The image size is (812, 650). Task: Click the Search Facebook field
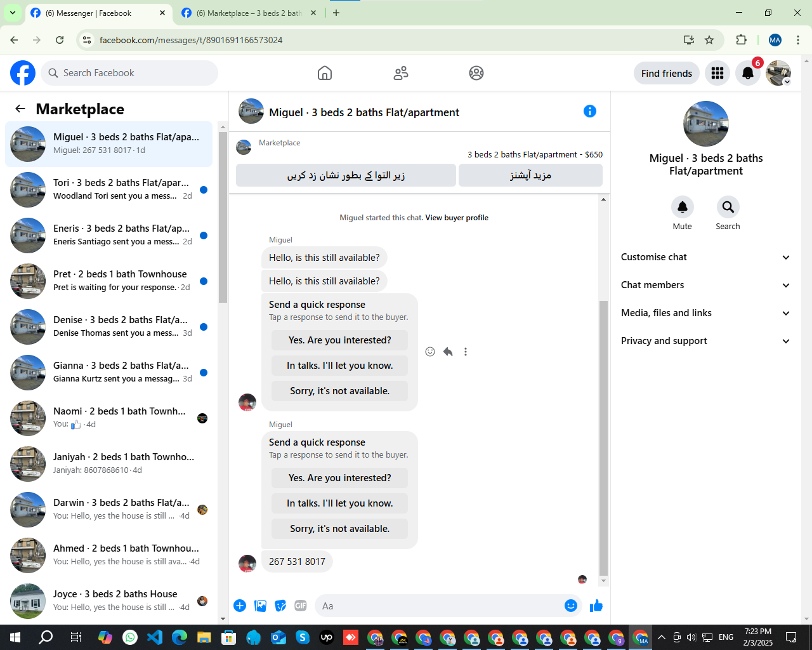(x=129, y=73)
